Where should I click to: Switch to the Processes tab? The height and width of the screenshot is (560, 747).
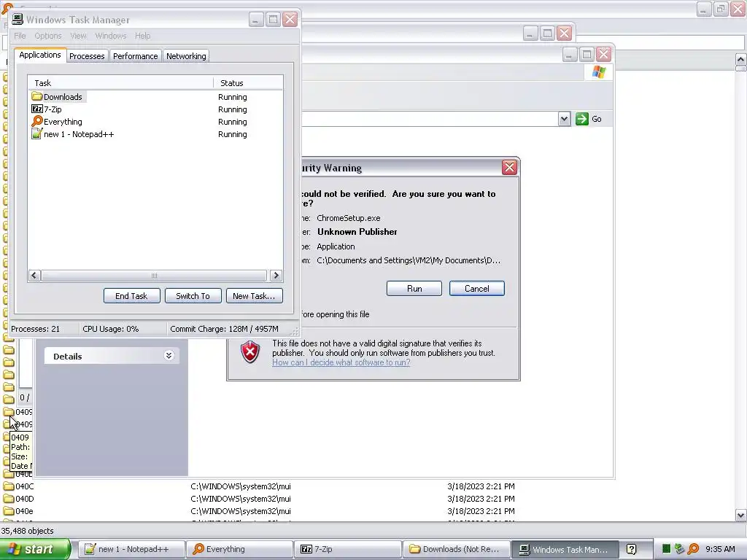tap(87, 55)
